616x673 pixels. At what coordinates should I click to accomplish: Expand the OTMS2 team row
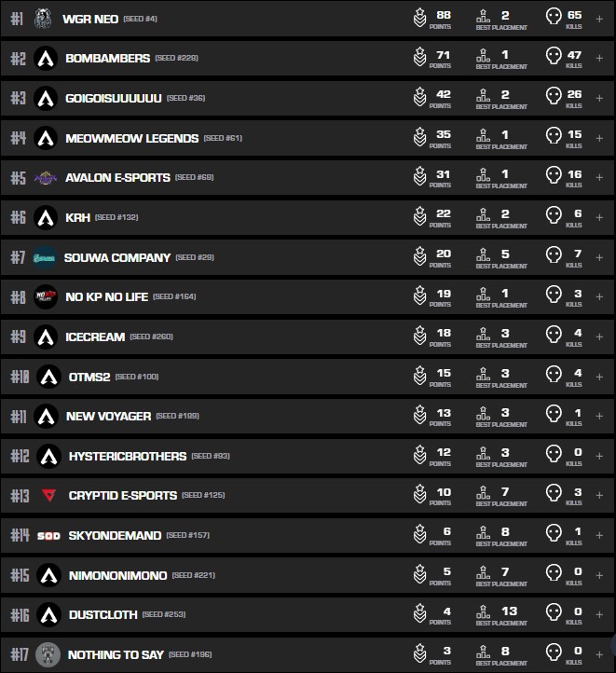[599, 376]
